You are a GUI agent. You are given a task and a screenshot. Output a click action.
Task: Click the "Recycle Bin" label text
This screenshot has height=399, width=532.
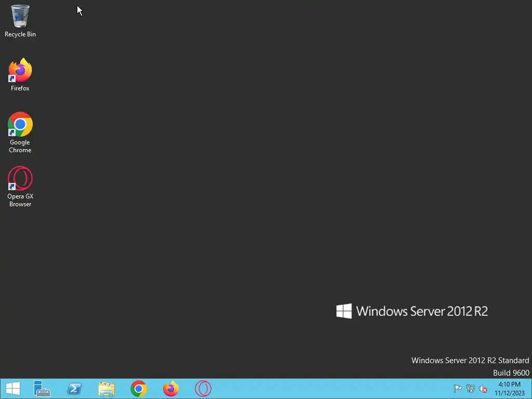pos(20,34)
